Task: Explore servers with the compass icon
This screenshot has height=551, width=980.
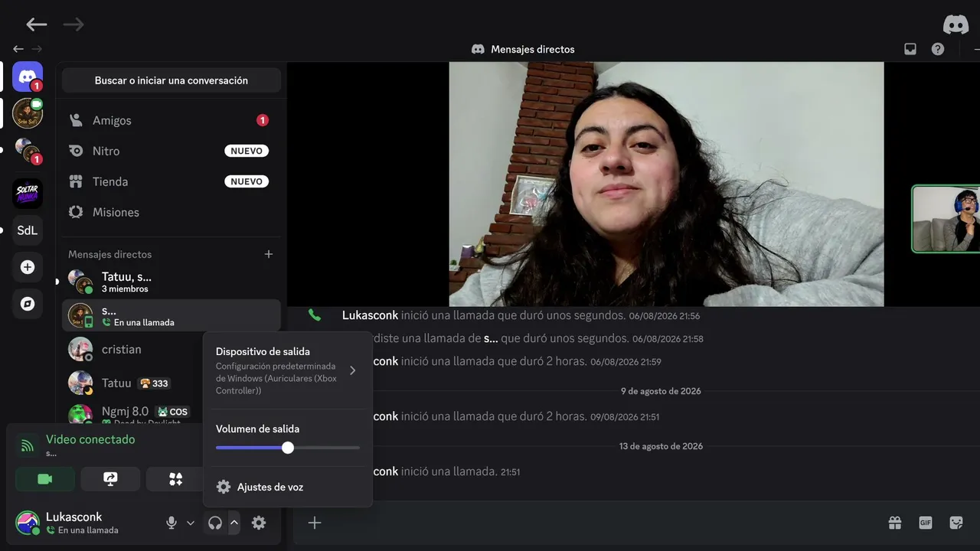Action: point(28,304)
